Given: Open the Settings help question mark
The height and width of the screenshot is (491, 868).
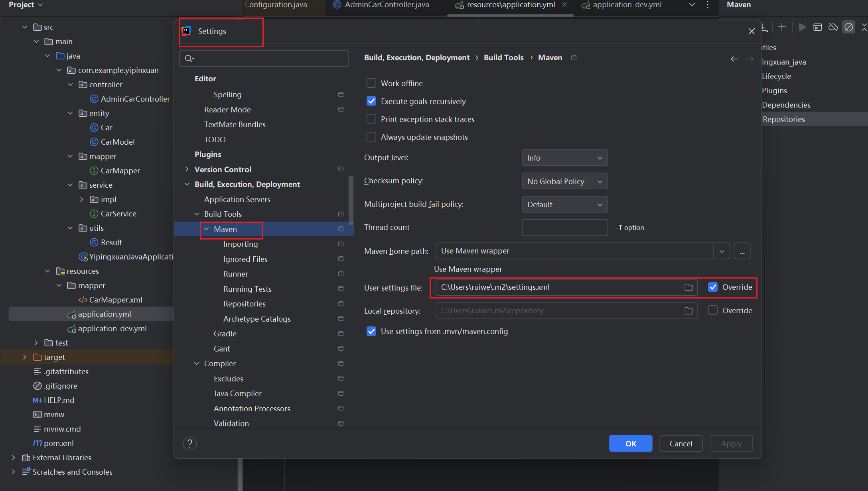Looking at the screenshot, I should (190, 443).
